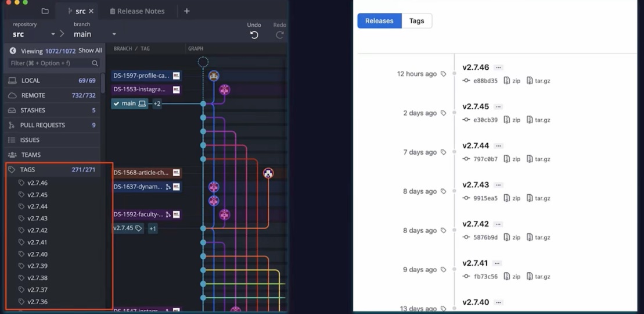Select tag v2.7.46 in sidebar
The image size is (644, 314).
point(37,183)
